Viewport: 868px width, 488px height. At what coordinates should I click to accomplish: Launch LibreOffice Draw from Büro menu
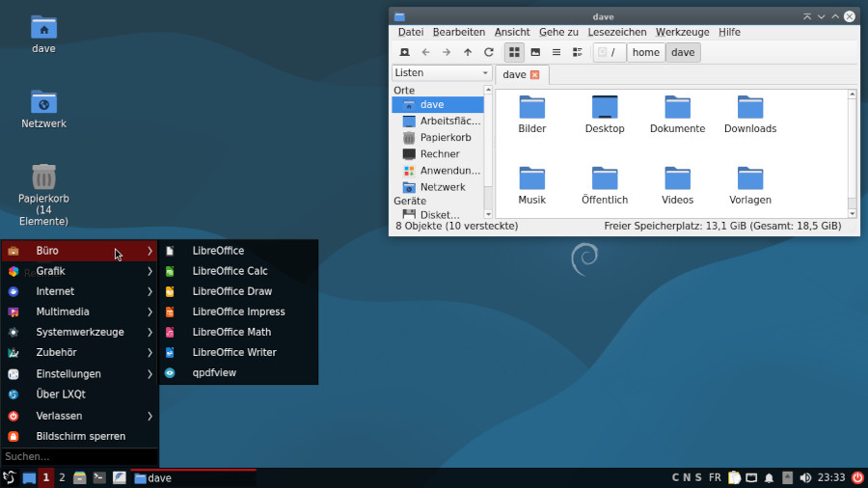[238, 291]
